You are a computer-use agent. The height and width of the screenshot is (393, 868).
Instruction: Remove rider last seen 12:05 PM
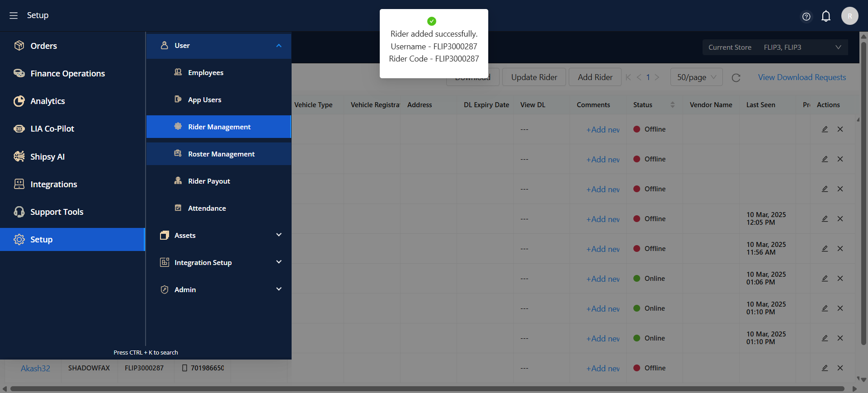(840, 218)
